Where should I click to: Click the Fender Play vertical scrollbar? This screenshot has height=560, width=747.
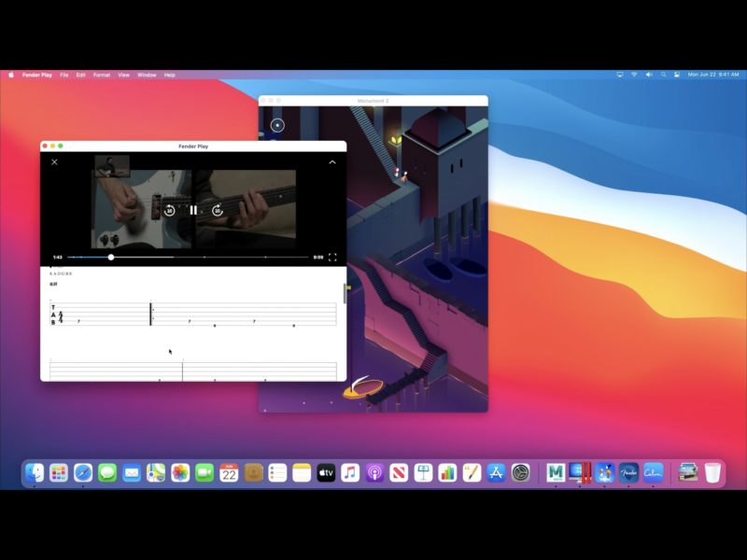(345, 293)
